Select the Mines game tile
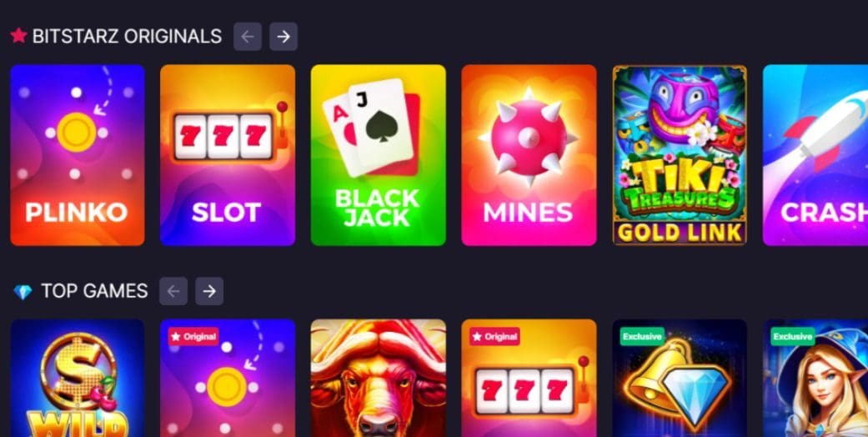 tap(529, 155)
